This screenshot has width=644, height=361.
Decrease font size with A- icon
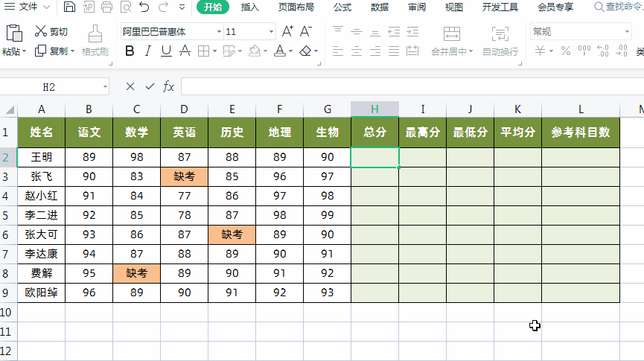(x=305, y=31)
